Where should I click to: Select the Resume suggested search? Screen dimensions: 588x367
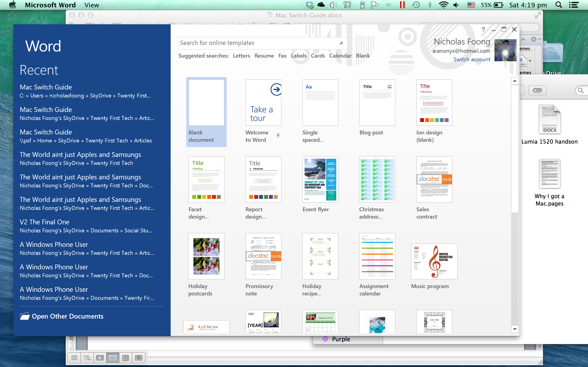click(x=264, y=56)
